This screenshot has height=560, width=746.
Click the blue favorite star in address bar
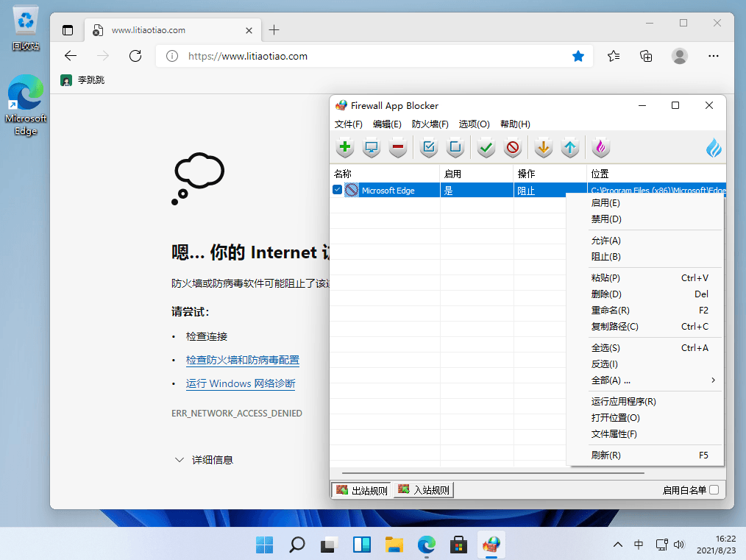click(578, 56)
